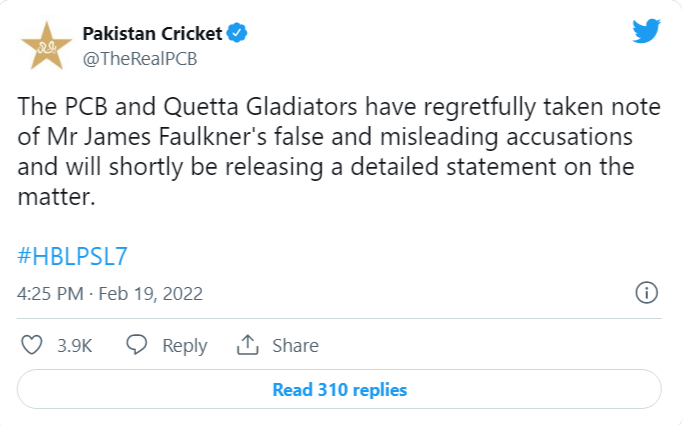This screenshot has height=425, width=682.
Task: Click the Pakistan Cricket star avatar
Action: click(47, 47)
